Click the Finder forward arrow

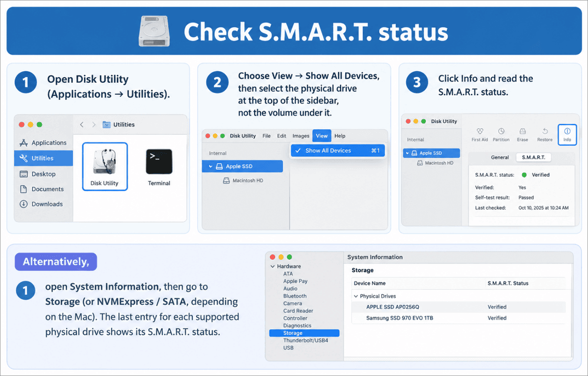tap(93, 125)
